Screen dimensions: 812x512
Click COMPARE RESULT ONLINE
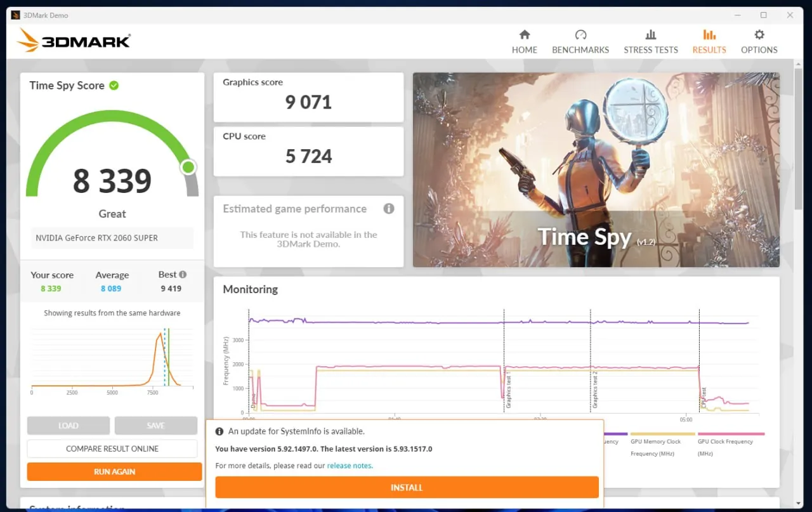pyautogui.click(x=112, y=449)
